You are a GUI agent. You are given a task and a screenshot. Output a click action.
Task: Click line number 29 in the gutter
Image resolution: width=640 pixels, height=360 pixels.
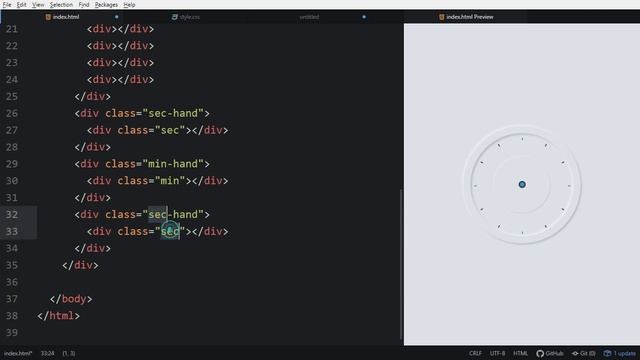(12, 164)
